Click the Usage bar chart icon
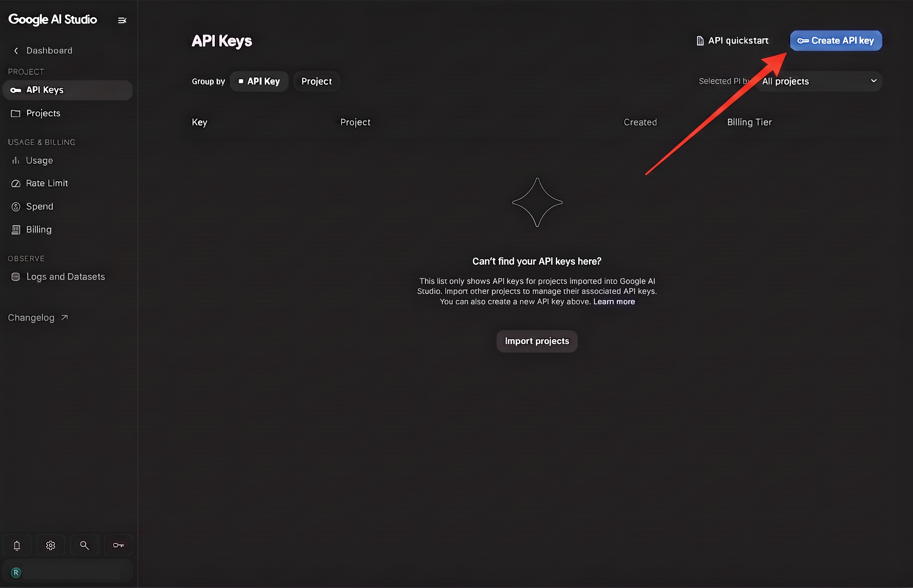The image size is (913, 588). pyautogui.click(x=16, y=160)
